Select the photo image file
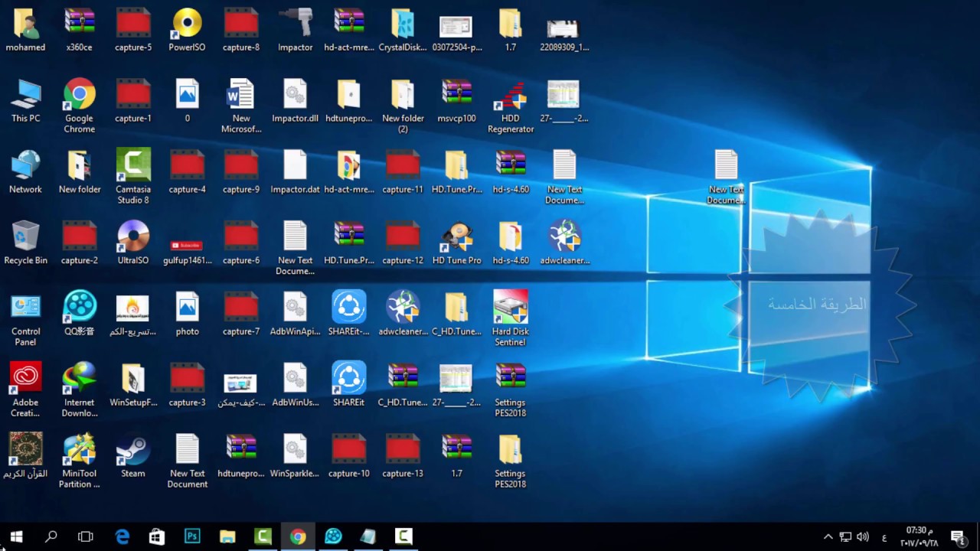 pyautogui.click(x=187, y=314)
